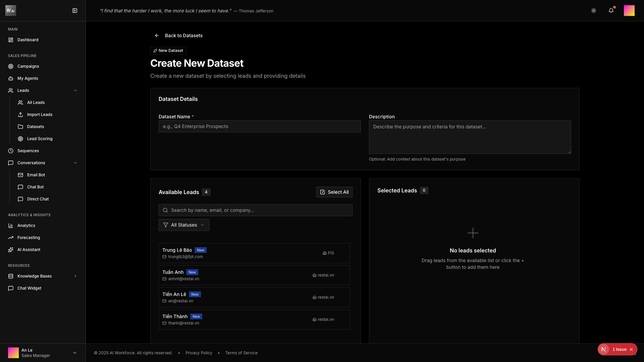Screen dimensions: 644x362
Task: Click the user avatar in top bar
Action: [629, 11]
